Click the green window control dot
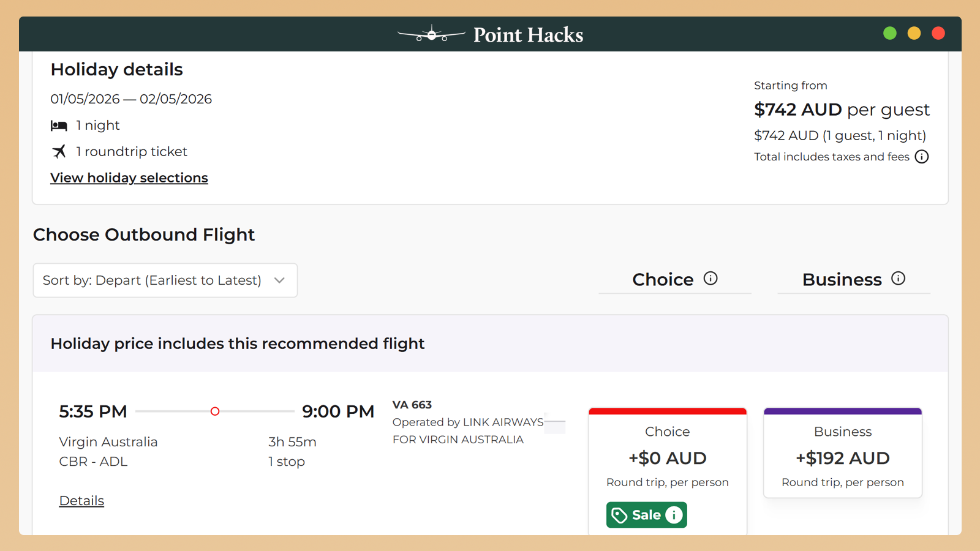Image resolution: width=980 pixels, height=551 pixels. (x=890, y=33)
